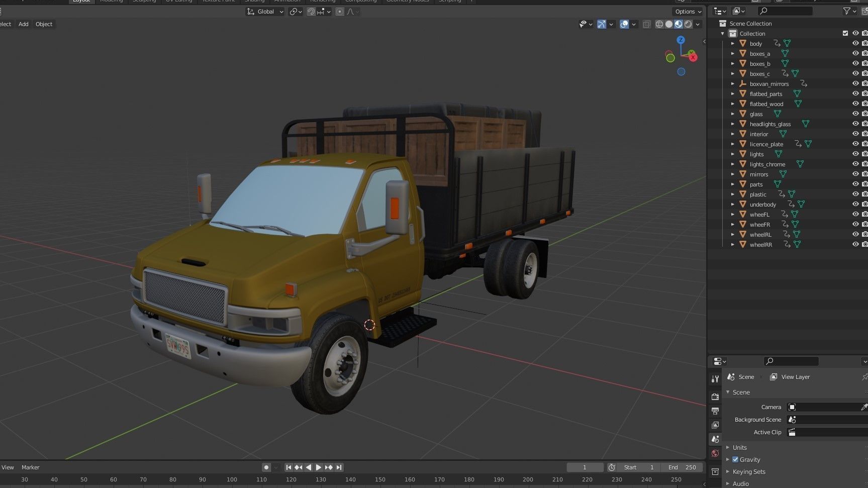Open proportional editing falloff curve
868x488 pixels.
point(353,12)
